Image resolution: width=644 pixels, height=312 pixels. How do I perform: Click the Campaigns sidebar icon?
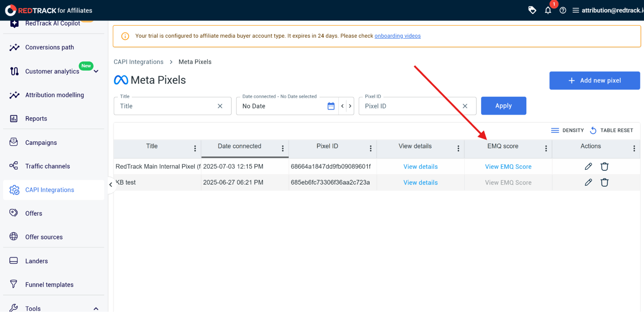[14, 142]
